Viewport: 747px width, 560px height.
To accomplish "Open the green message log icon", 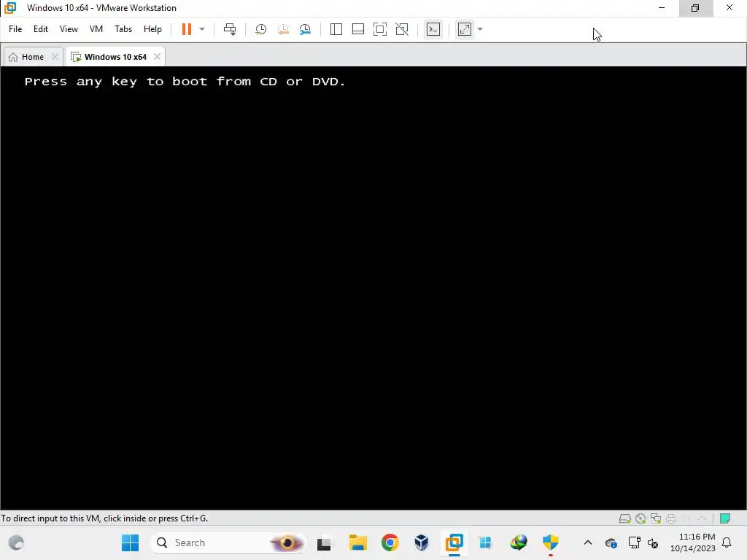I will [x=725, y=518].
